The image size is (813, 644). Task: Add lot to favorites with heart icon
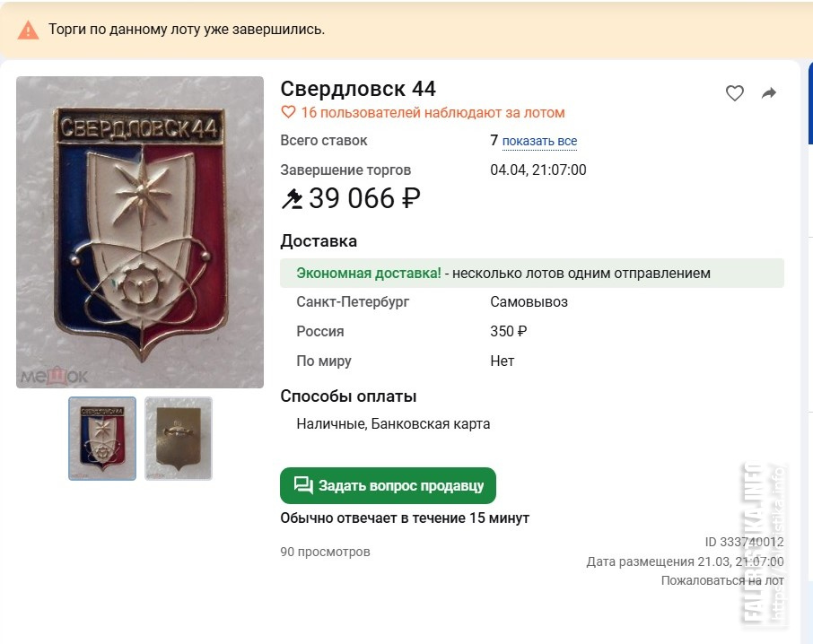click(735, 93)
